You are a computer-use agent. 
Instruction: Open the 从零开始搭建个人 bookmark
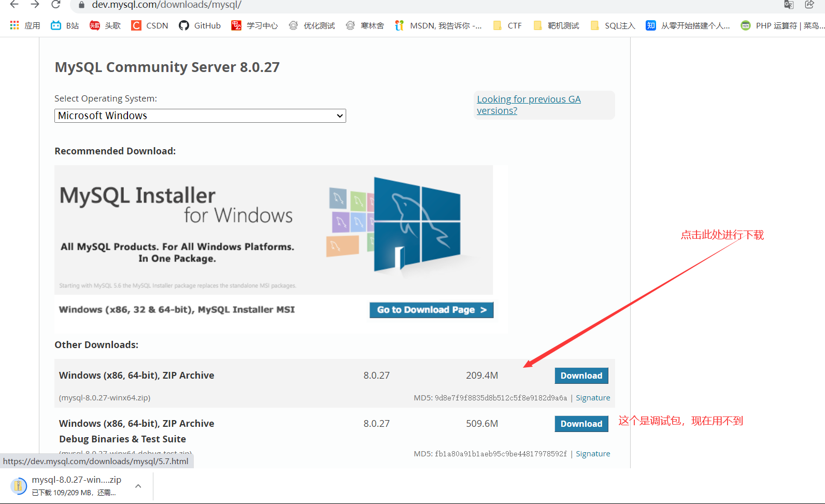[x=688, y=25]
